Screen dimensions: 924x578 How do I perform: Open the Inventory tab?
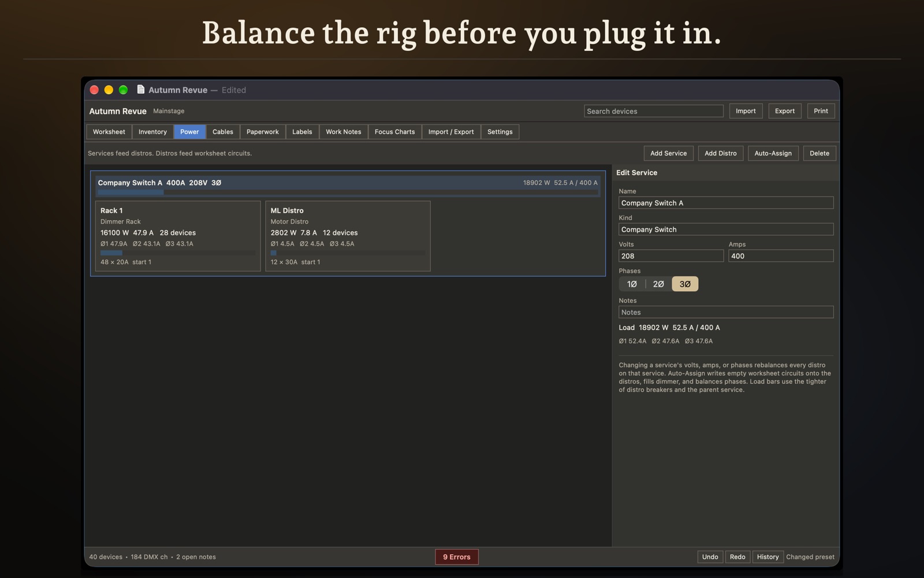pos(152,132)
